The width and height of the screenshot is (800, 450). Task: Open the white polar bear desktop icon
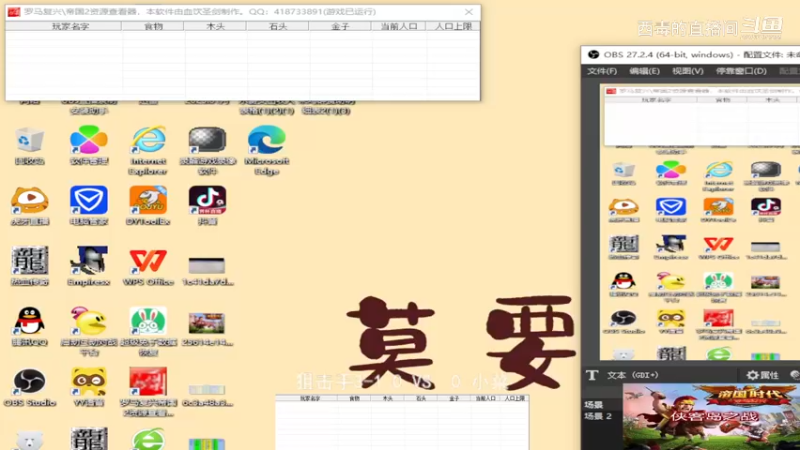click(x=29, y=440)
